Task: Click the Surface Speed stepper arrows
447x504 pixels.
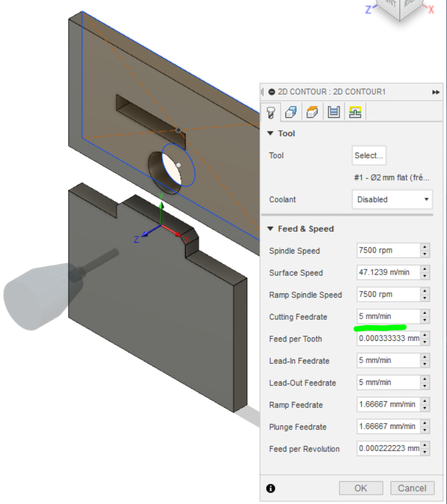Action: point(425,273)
